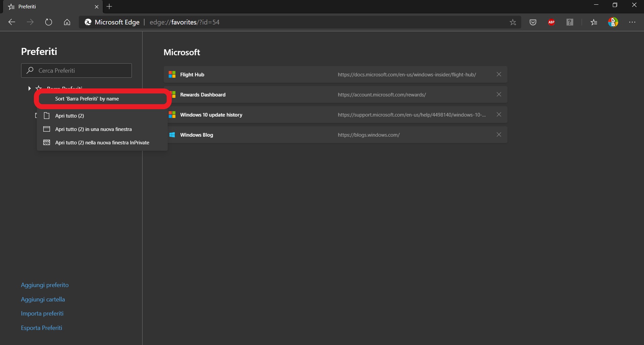Open the Importa preferiti link
Viewport: 644px width, 345px height.
click(x=42, y=314)
